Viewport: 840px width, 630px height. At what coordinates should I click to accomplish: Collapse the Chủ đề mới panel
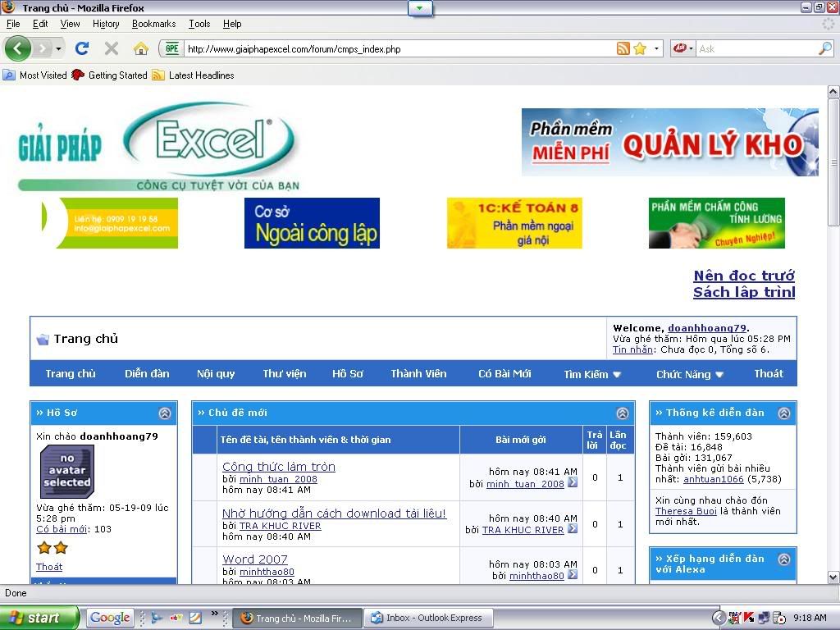point(623,413)
